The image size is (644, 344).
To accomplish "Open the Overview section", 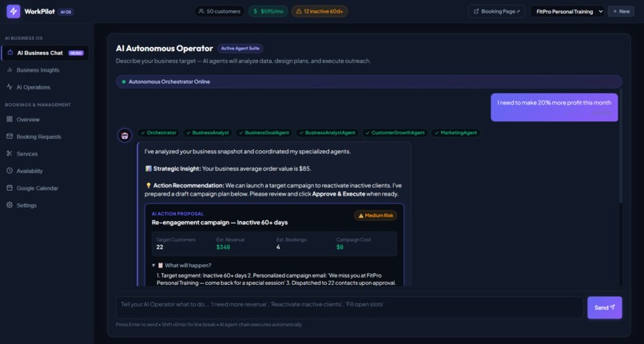I will click(45, 120).
